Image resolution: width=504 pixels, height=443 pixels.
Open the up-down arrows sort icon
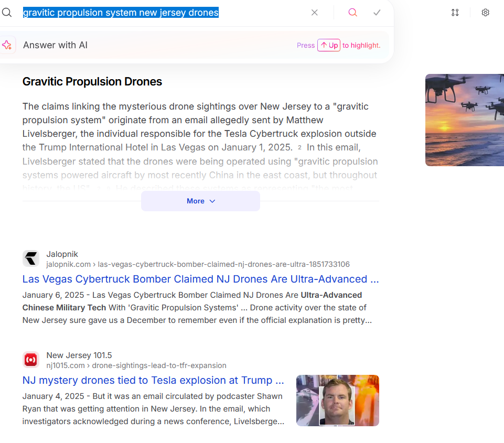point(455,13)
